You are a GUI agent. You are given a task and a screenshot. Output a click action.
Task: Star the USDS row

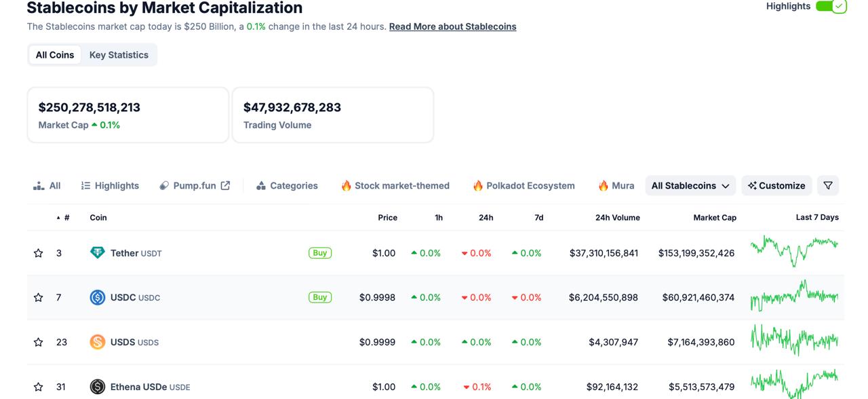coord(39,342)
